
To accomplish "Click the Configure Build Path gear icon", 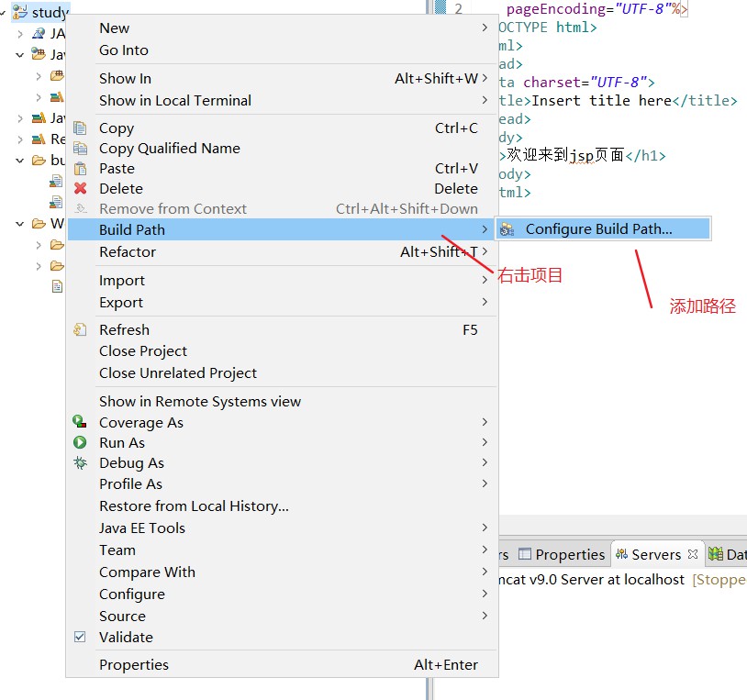I will [507, 229].
